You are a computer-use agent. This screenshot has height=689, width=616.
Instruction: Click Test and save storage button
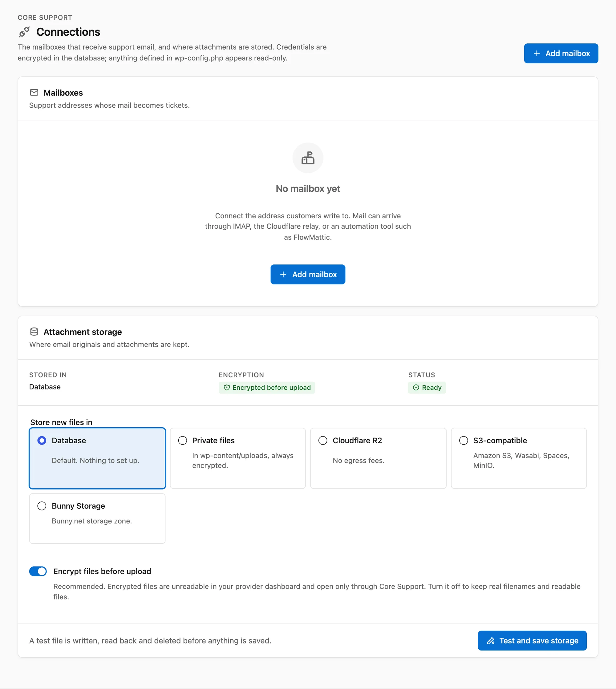pos(532,640)
